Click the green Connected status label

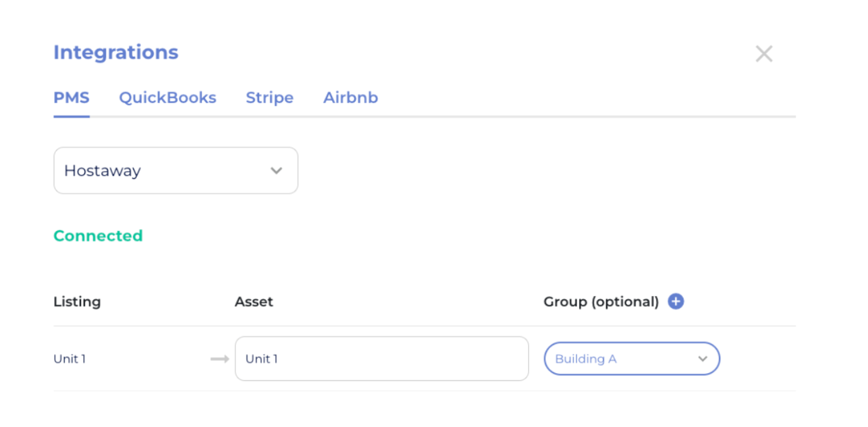click(x=98, y=236)
